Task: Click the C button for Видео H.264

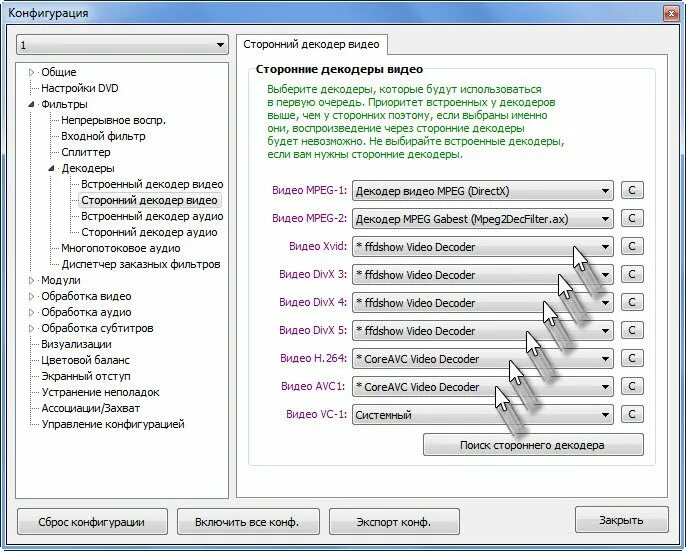Action: 632,358
